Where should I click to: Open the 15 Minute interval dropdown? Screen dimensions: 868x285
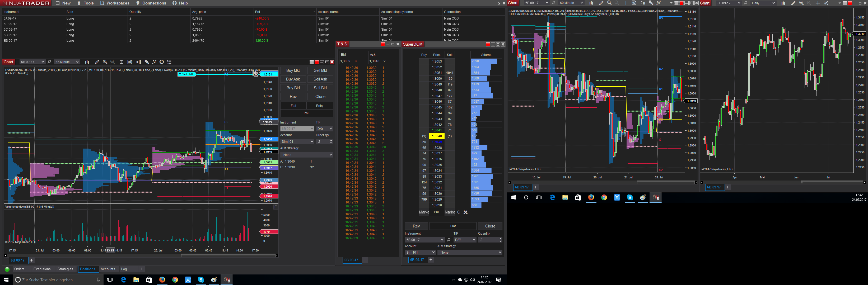tap(67, 62)
